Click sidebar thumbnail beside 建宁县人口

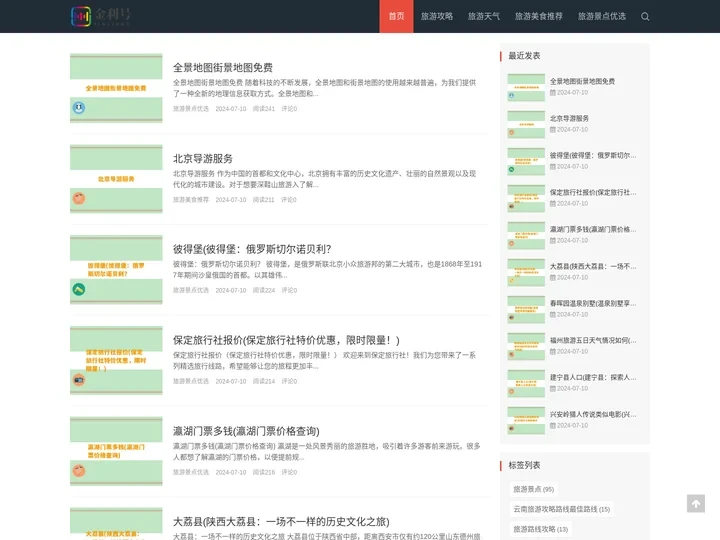[526, 383]
